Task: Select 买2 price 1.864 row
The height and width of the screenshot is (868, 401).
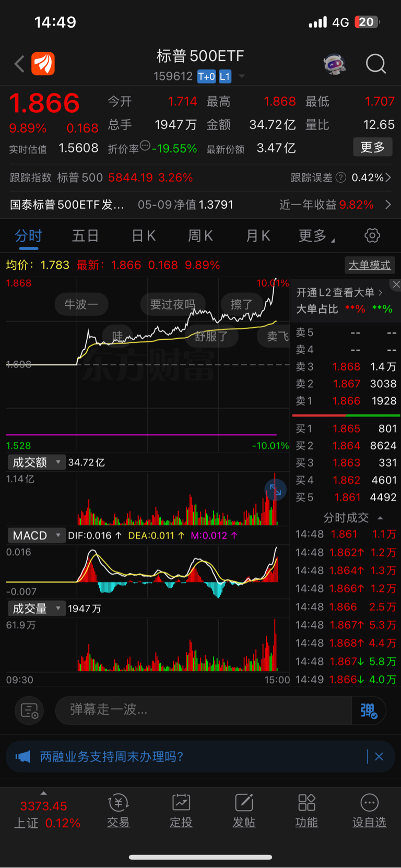Action: click(x=346, y=446)
